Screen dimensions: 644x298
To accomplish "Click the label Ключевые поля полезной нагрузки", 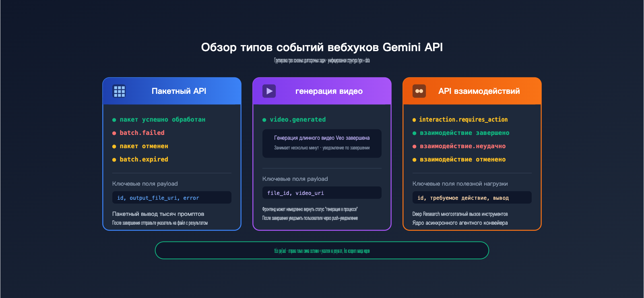I will coord(460,184).
